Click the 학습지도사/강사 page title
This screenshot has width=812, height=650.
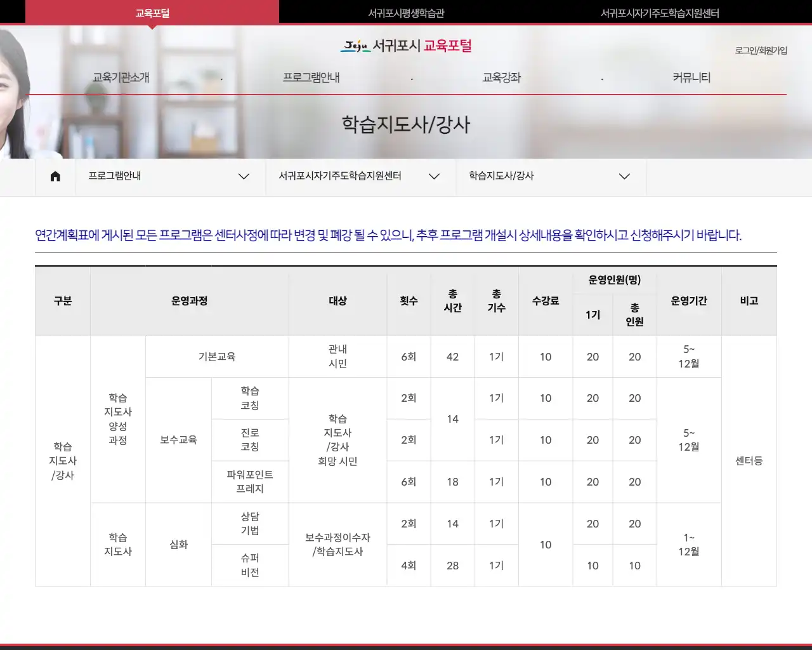406,125
